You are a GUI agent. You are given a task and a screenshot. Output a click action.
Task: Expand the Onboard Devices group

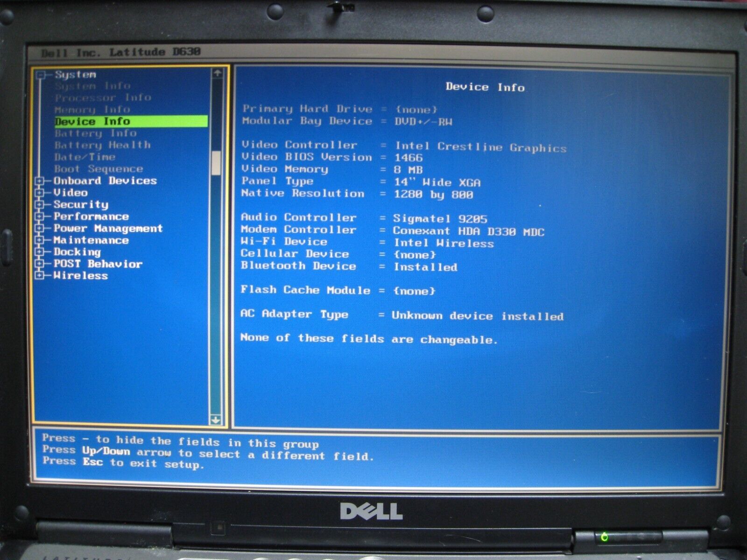pyautogui.click(x=40, y=181)
